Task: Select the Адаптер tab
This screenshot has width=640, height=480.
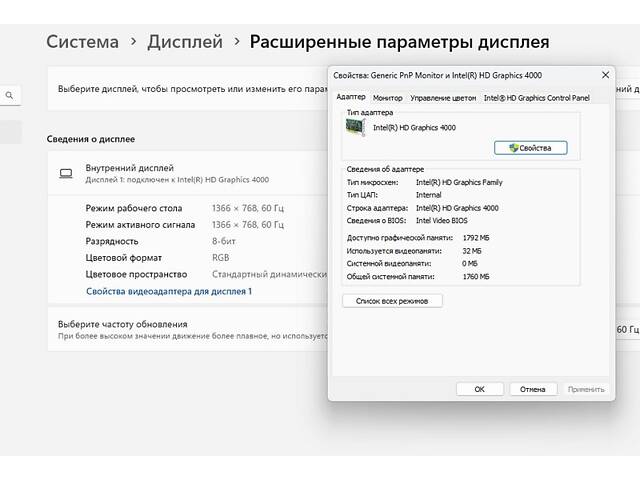Action: [x=351, y=98]
